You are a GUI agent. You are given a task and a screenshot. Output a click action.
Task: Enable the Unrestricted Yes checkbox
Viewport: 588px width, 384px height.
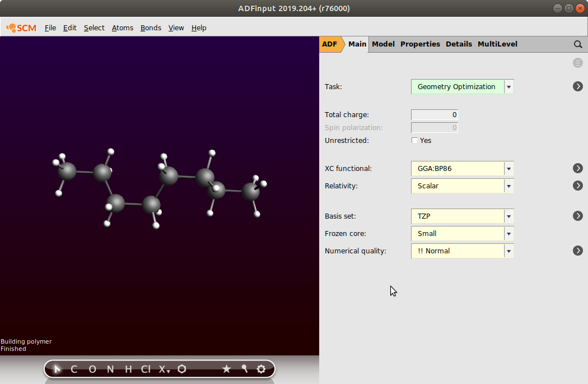pyautogui.click(x=414, y=140)
